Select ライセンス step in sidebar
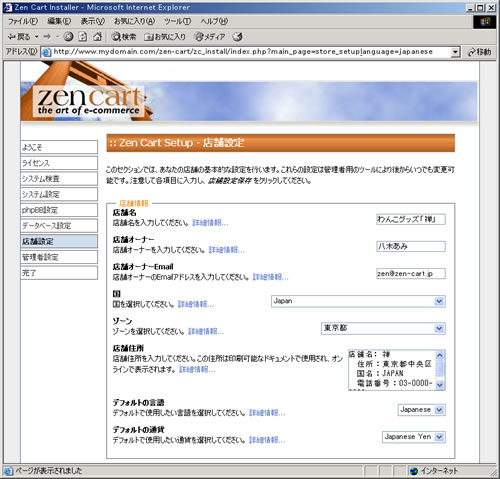500x479 pixels. (x=59, y=163)
